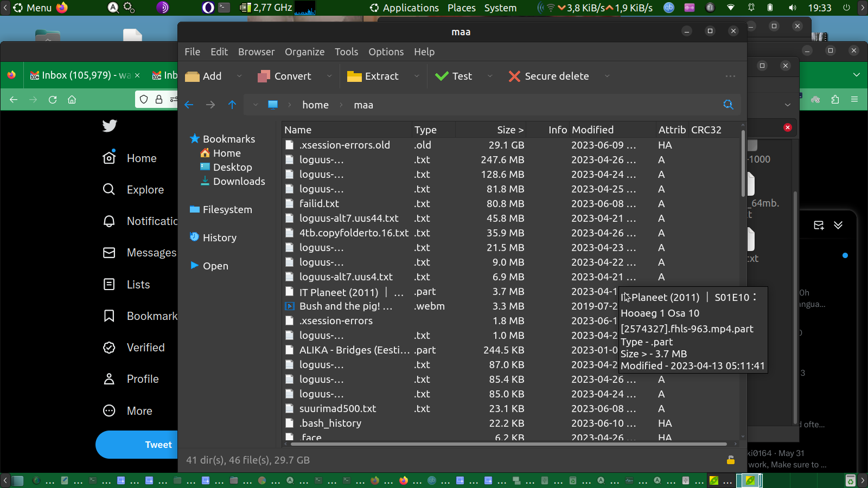This screenshot has height=488, width=868.
Task: Navigate back with the left arrow
Action: (x=189, y=105)
